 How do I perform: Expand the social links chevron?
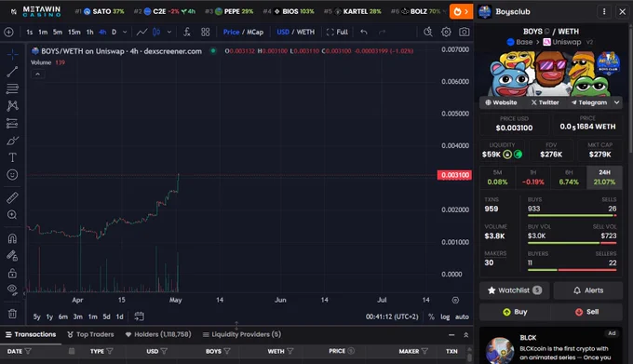(x=616, y=102)
